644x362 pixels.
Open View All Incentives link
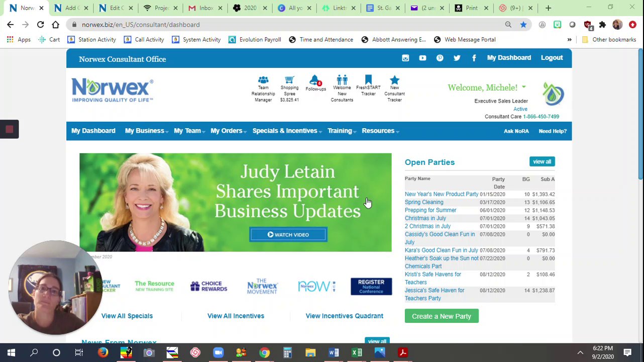[236, 316]
